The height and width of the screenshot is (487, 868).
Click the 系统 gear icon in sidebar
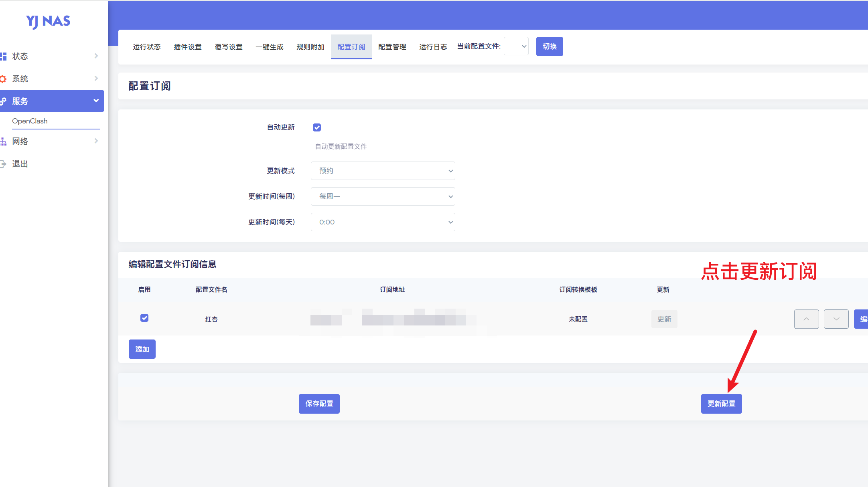coord(3,79)
